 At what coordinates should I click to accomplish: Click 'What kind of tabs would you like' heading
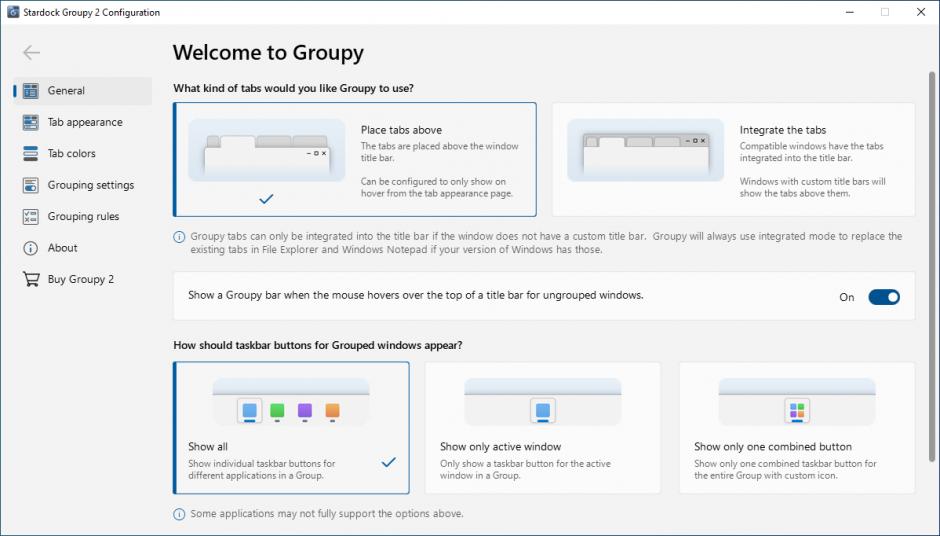(x=293, y=88)
